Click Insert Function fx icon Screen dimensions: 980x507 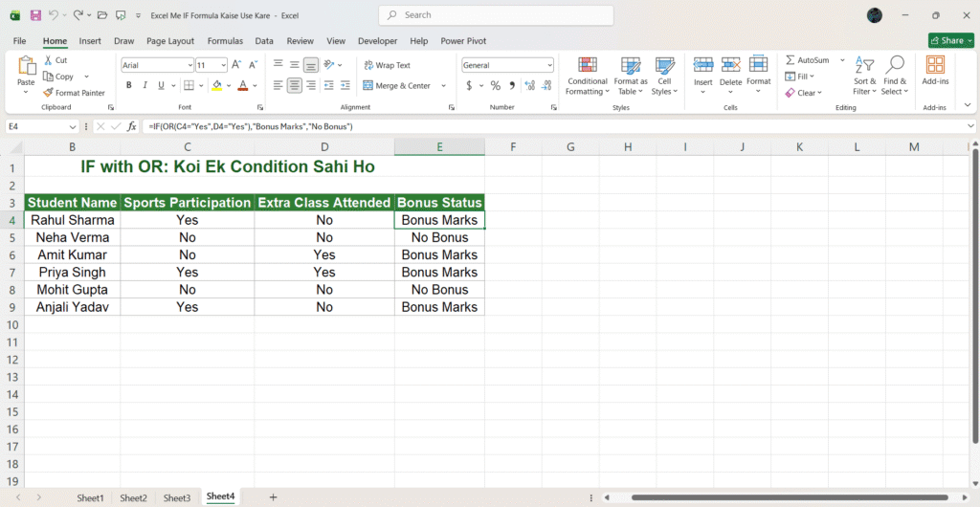pos(132,126)
